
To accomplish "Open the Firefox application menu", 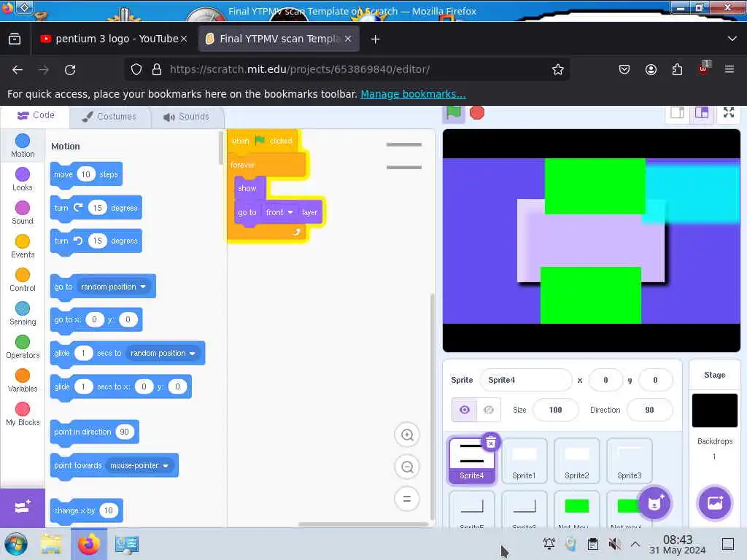I will pos(729,69).
